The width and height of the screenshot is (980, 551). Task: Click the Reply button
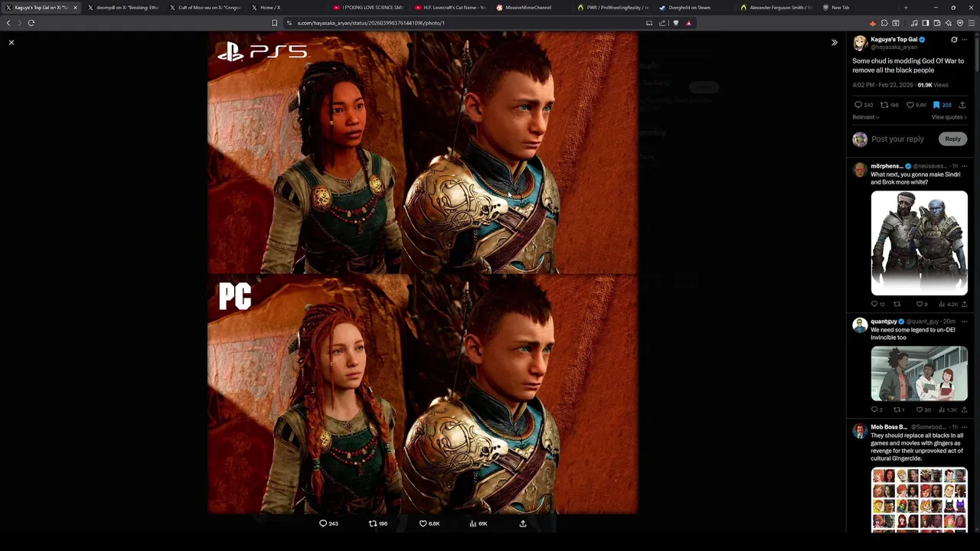(x=952, y=139)
